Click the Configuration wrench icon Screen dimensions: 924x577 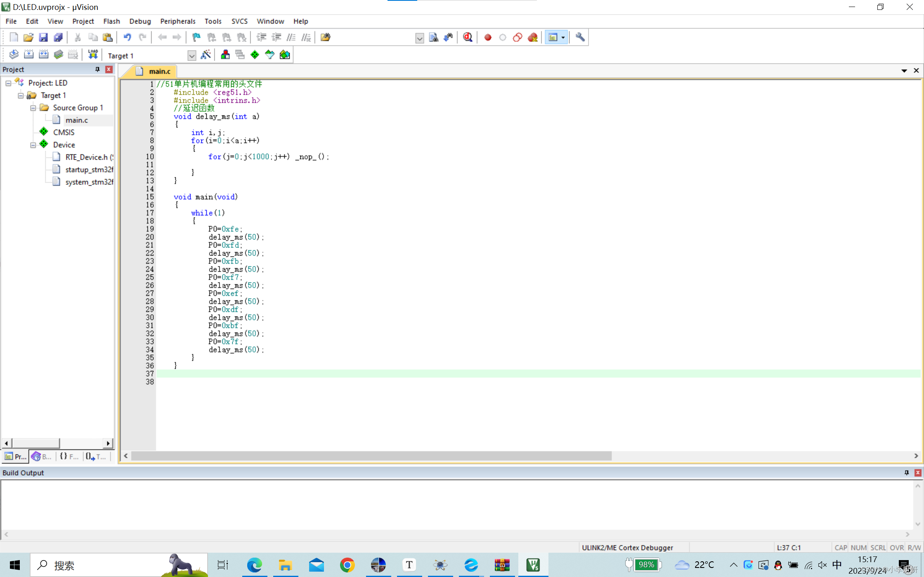580,38
